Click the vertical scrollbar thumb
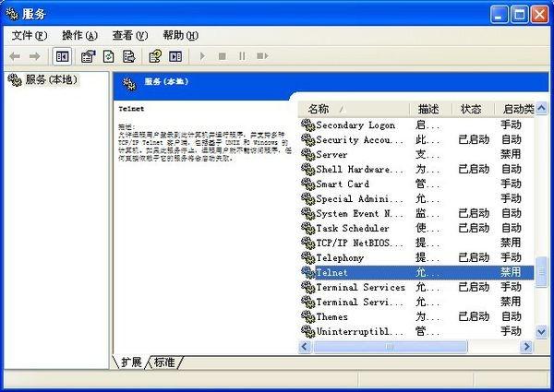Viewport: 554px width, 392px height. [x=541, y=272]
